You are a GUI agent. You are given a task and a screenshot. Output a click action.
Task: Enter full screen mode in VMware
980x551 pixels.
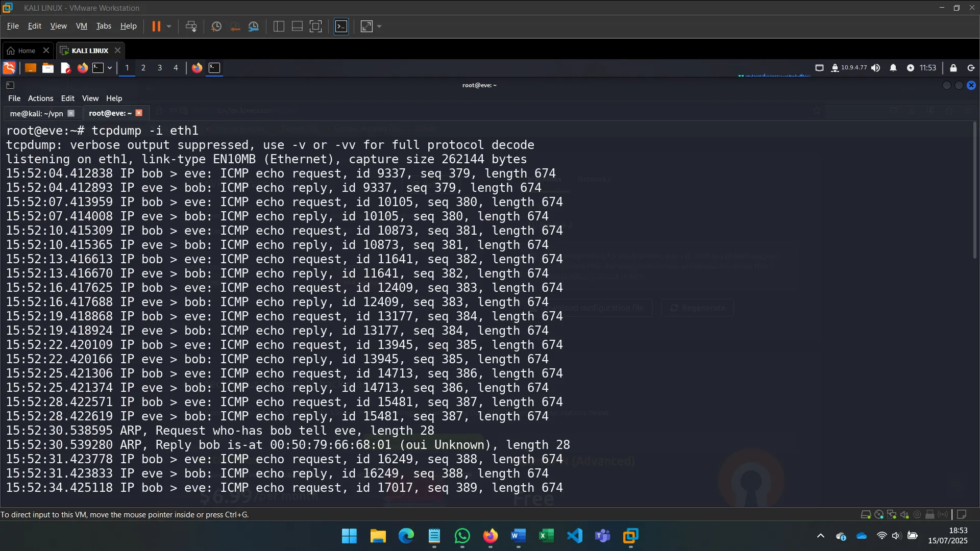(x=316, y=26)
